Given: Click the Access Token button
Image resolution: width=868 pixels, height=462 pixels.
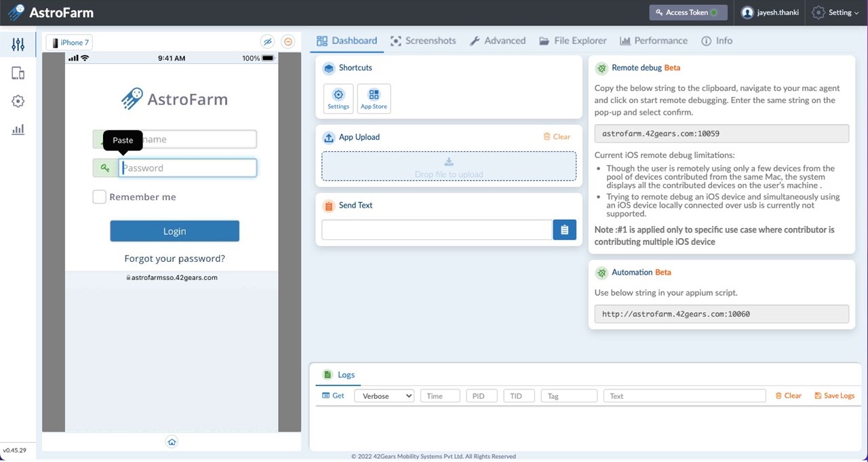Looking at the screenshot, I should (x=688, y=12).
